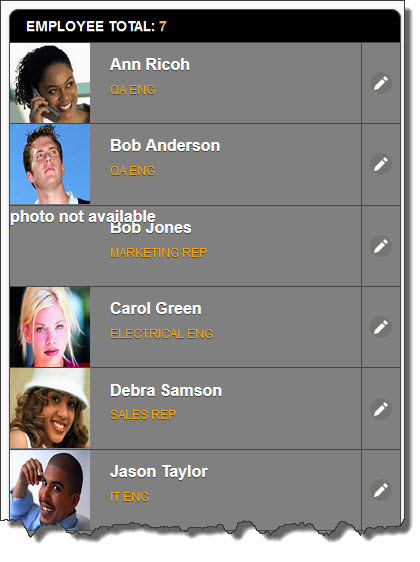Select the ELECTRICAL ENG title text
The image size is (420, 562).
(161, 334)
